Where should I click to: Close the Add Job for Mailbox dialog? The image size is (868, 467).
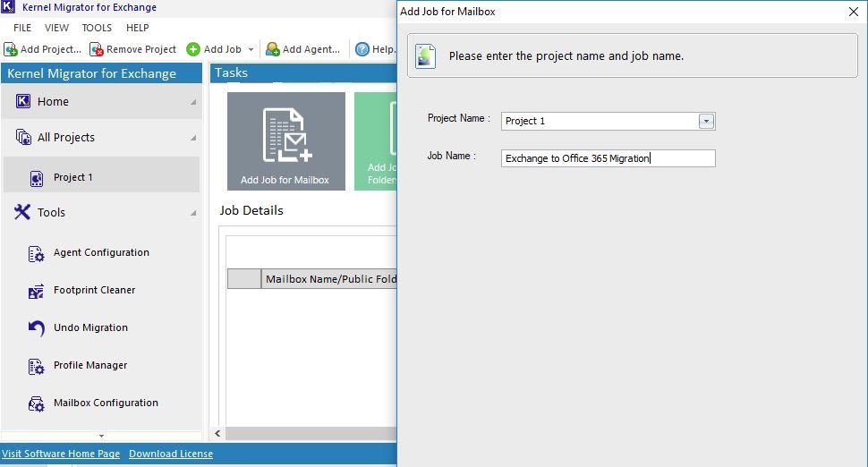(x=854, y=12)
